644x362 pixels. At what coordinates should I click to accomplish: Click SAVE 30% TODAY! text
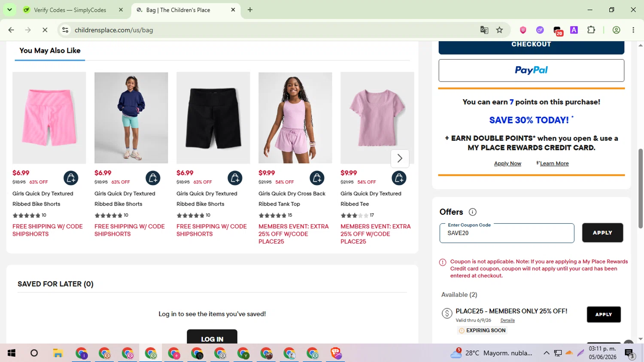tap(529, 120)
